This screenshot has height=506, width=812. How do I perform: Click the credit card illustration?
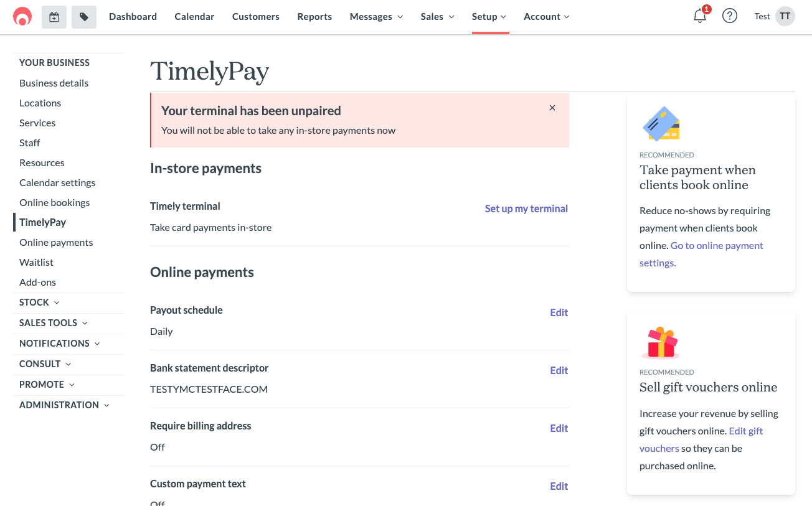661,123
